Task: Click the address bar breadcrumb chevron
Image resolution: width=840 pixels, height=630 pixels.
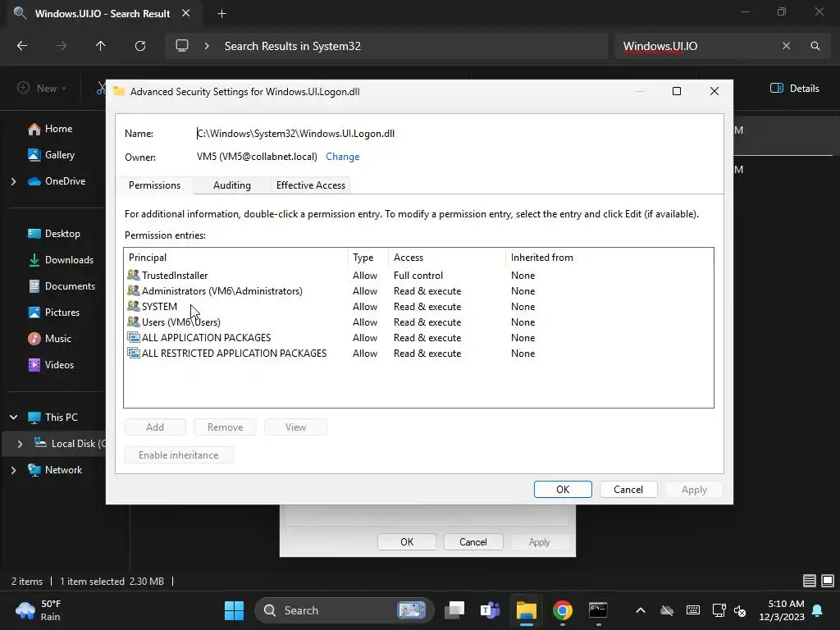Action: pos(207,46)
